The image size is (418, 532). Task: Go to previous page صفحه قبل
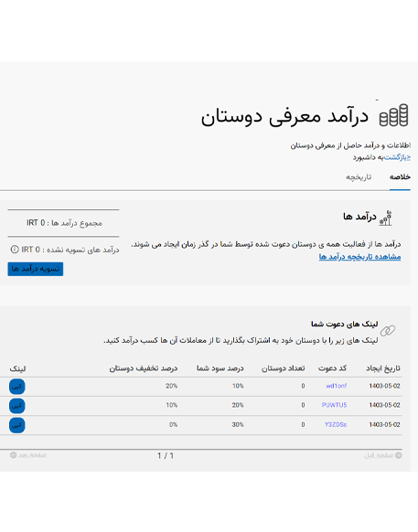(383, 455)
